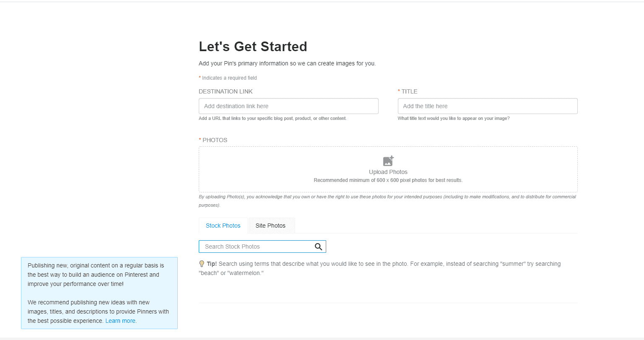This screenshot has height=340, width=644.
Task: Click the PHOTOS section label
Action: click(x=215, y=140)
